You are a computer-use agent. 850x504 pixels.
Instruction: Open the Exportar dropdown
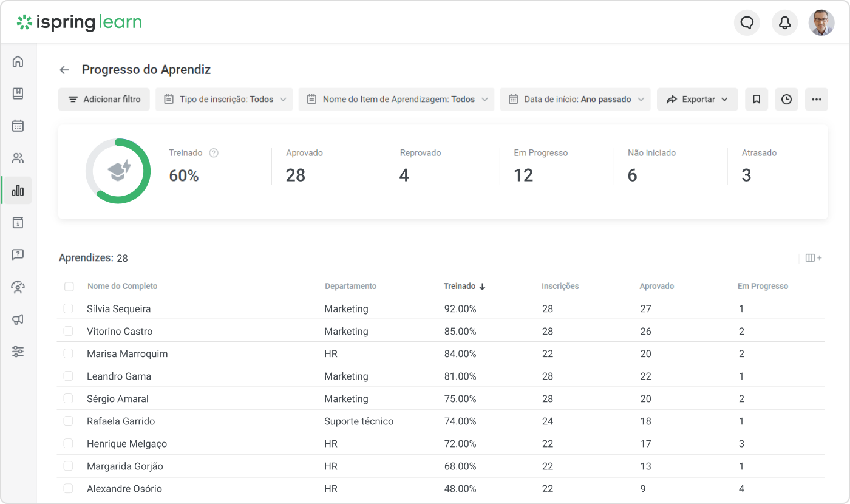click(698, 99)
